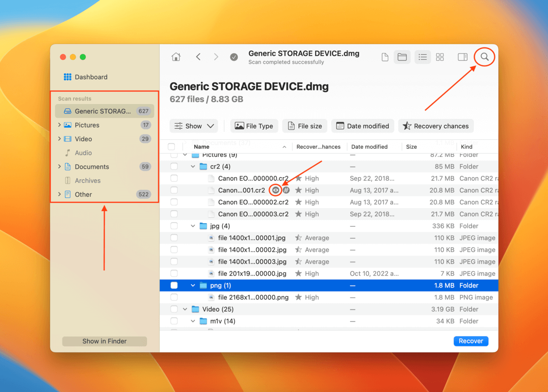Viewport: 548px width, 392px height.
Task: Click the Show in Finder button
Action: click(x=105, y=341)
